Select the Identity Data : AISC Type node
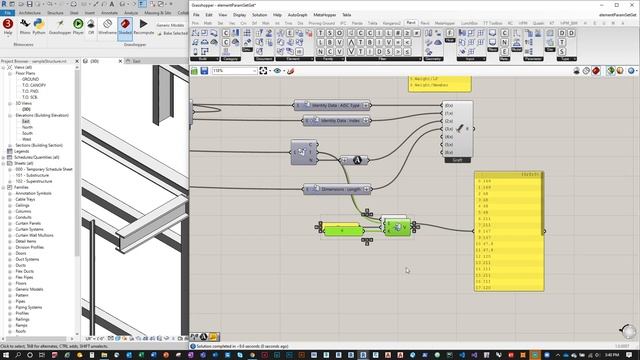The height and width of the screenshot is (360, 640). 332,105
